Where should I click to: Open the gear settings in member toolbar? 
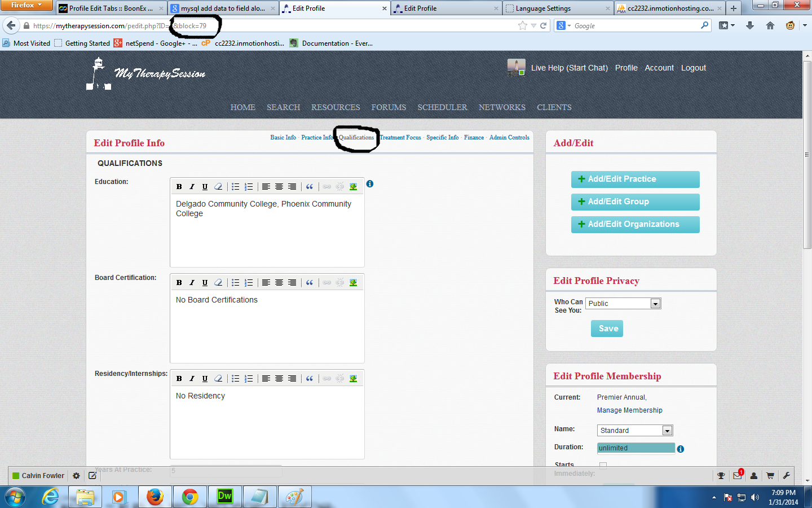click(x=76, y=476)
